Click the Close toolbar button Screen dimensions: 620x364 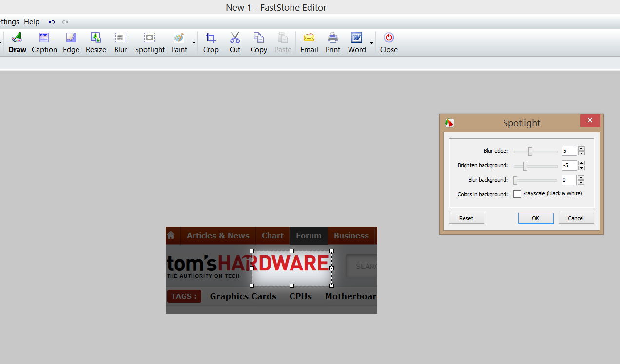389,43
